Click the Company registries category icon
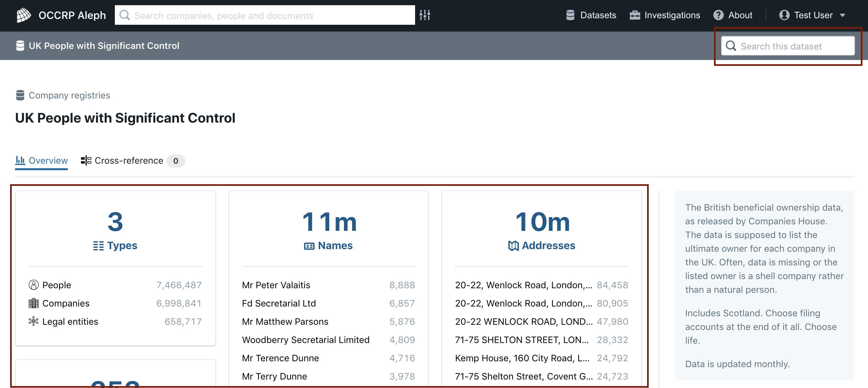The image size is (868, 388). (x=20, y=95)
